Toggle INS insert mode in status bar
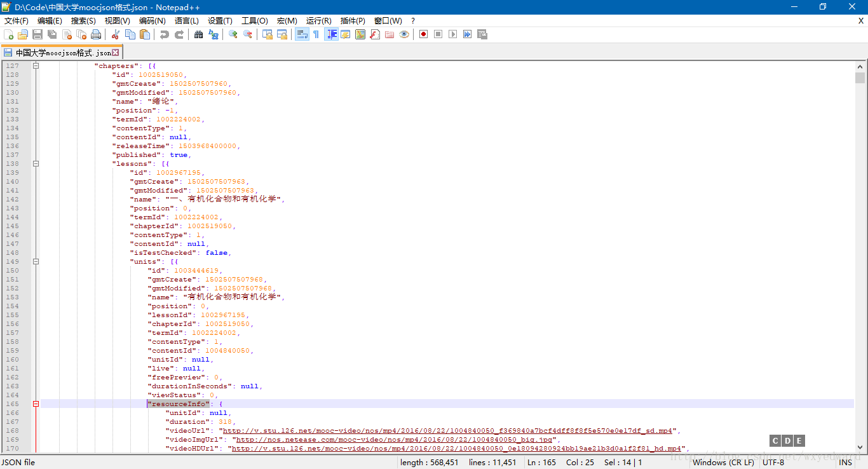Screen dimensions: 868x469 point(846,463)
